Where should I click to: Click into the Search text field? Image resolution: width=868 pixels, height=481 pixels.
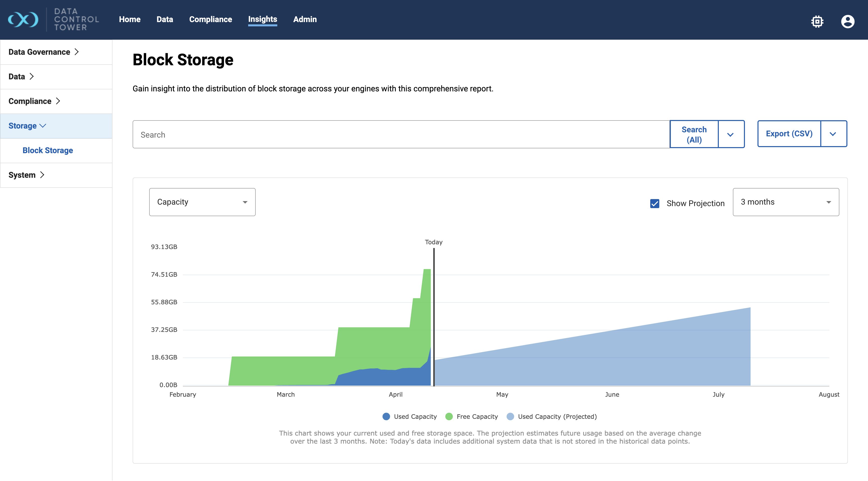pyautogui.click(x=401, y=134)
